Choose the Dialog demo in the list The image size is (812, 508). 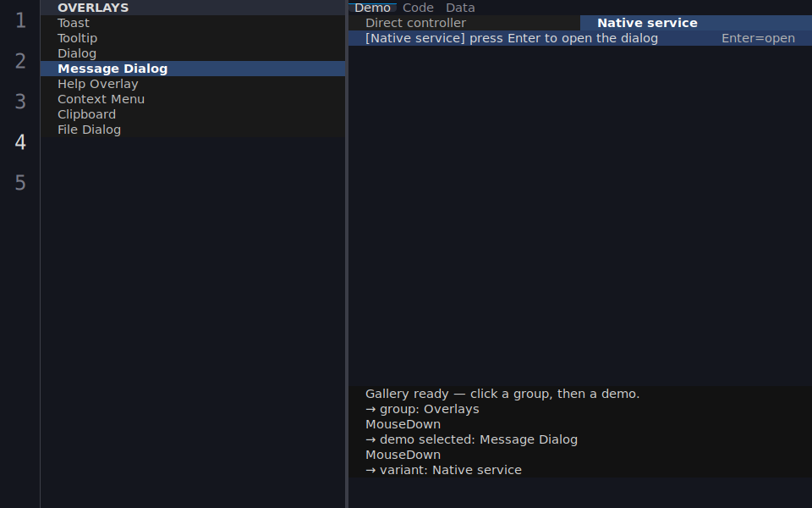coord(193,53)
